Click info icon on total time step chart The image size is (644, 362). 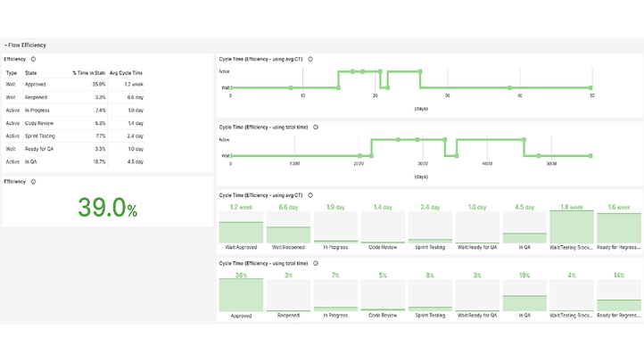316,128
